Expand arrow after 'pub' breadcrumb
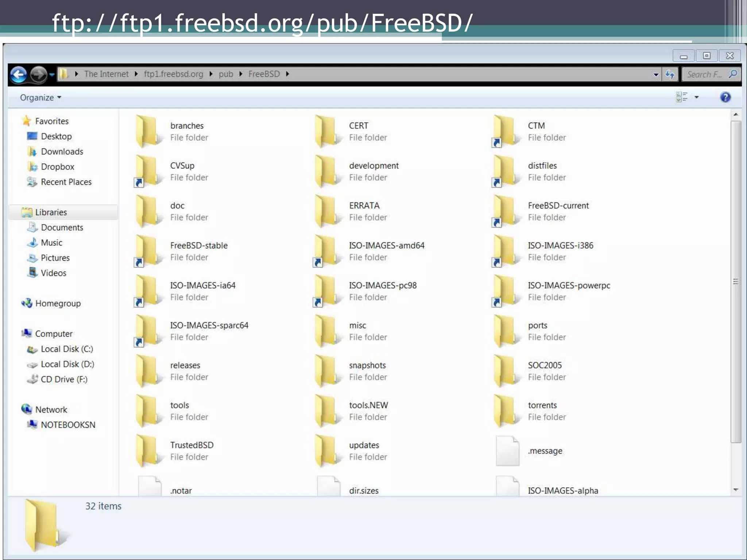Image resolution: width=747 pixels, height=560 pixels. coord(241,74)
